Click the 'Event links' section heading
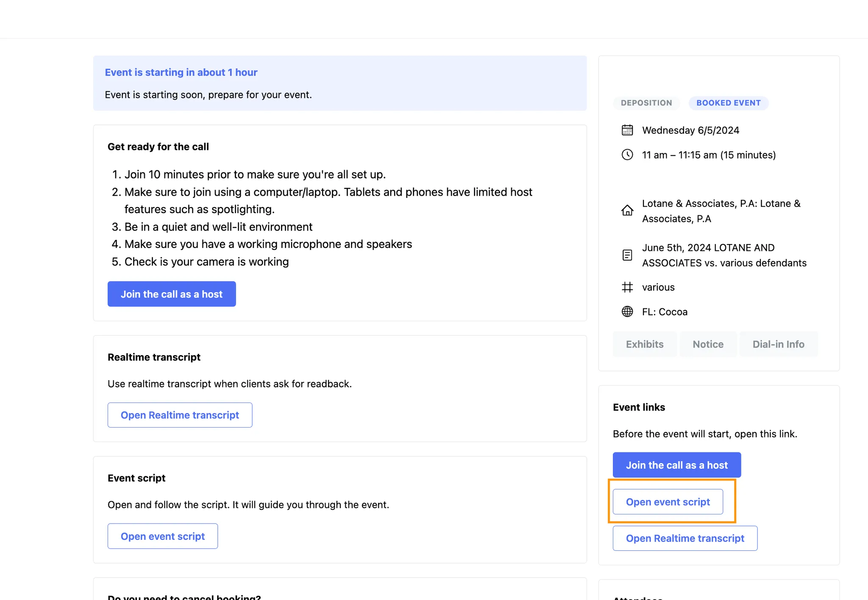The image size is (868, 600). click(x=639, y=407)
